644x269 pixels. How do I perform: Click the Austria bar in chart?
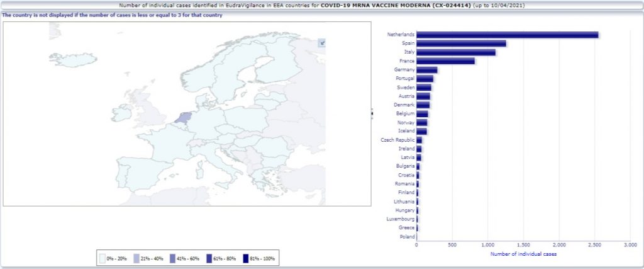423,96
